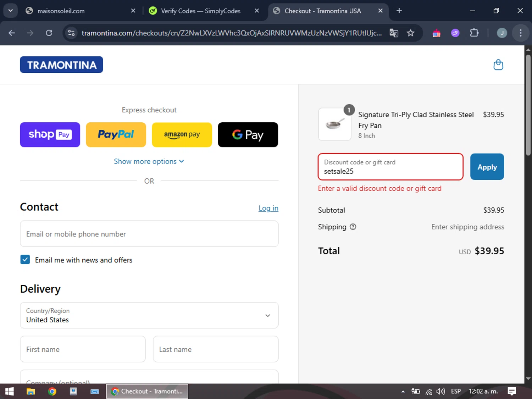Apply the discount code

(487, 167)
